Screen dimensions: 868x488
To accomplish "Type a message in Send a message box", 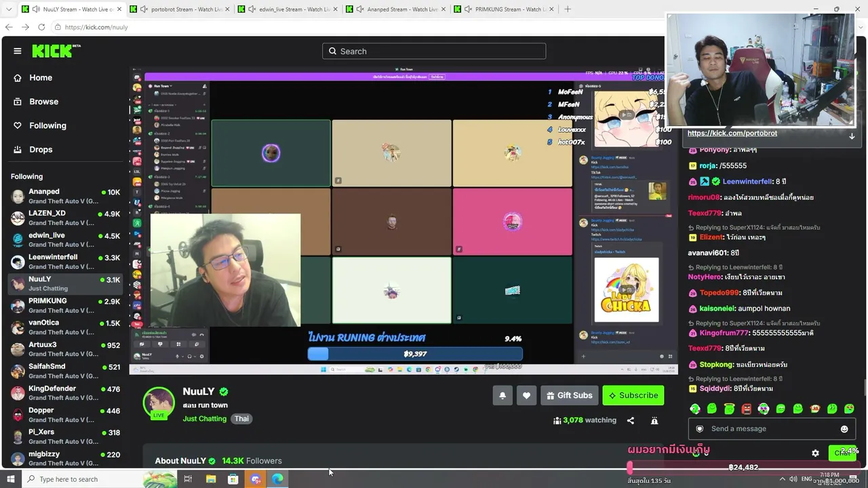I will [x=772, y=429].
